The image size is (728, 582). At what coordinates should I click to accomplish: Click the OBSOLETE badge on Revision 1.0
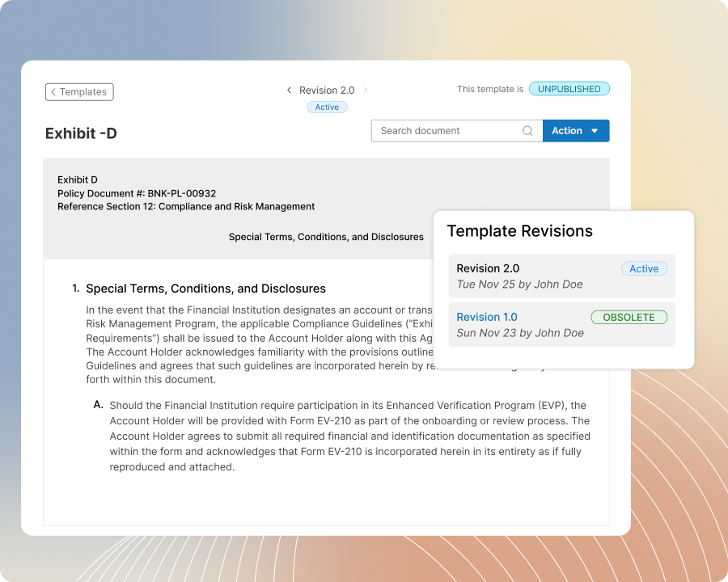click(629, 318)
